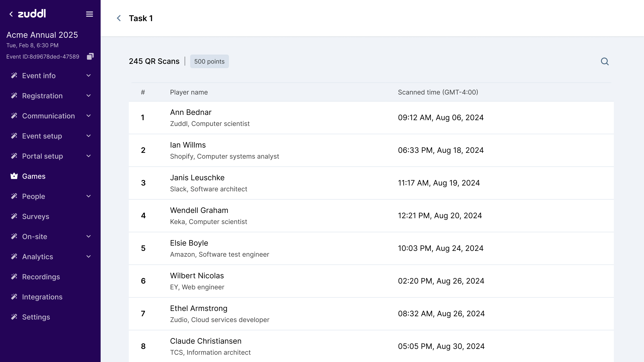
Task: Click the 500 points badge
Action: tap(209, 61)
